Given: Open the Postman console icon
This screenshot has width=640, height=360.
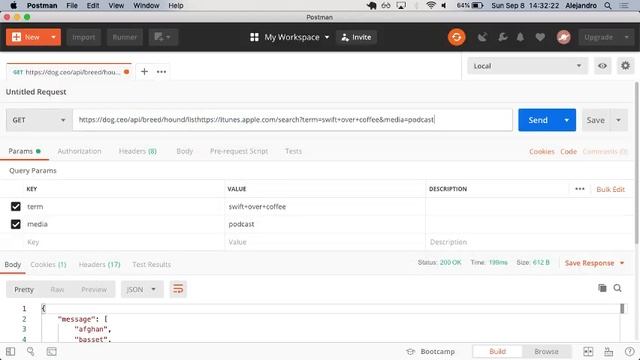Looking at the screenshot, I should coord(51,351).
